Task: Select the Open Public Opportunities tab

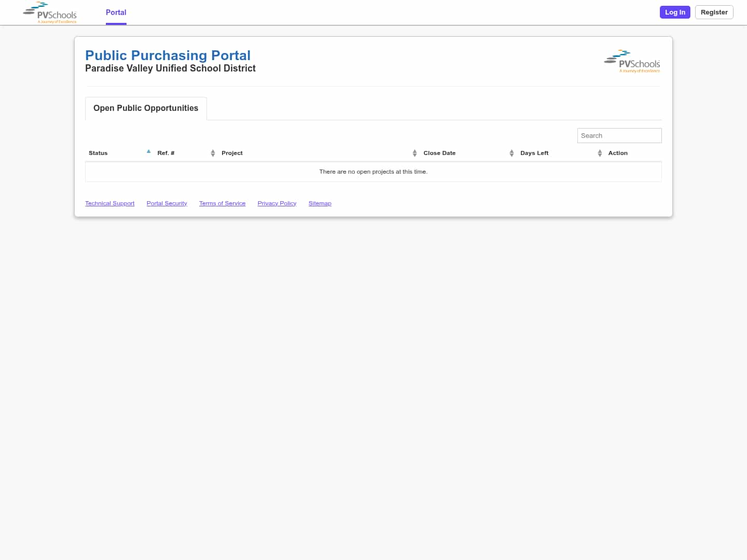Action: click(146, 108)
